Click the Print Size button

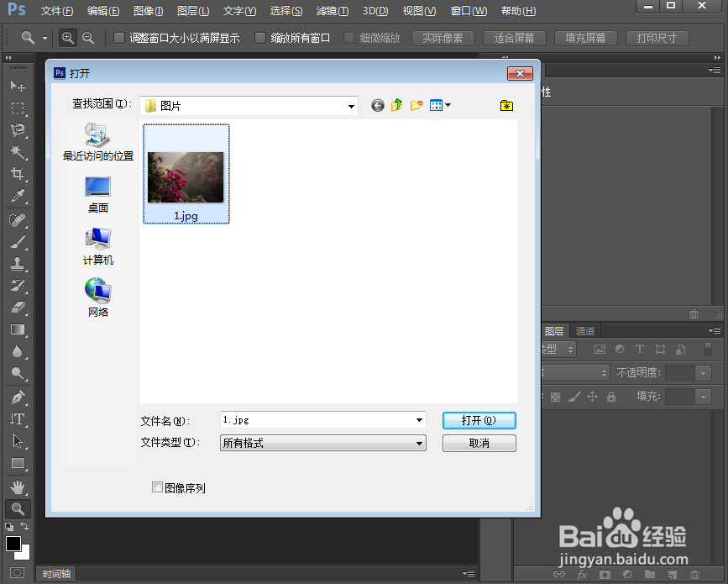(657, 38)
